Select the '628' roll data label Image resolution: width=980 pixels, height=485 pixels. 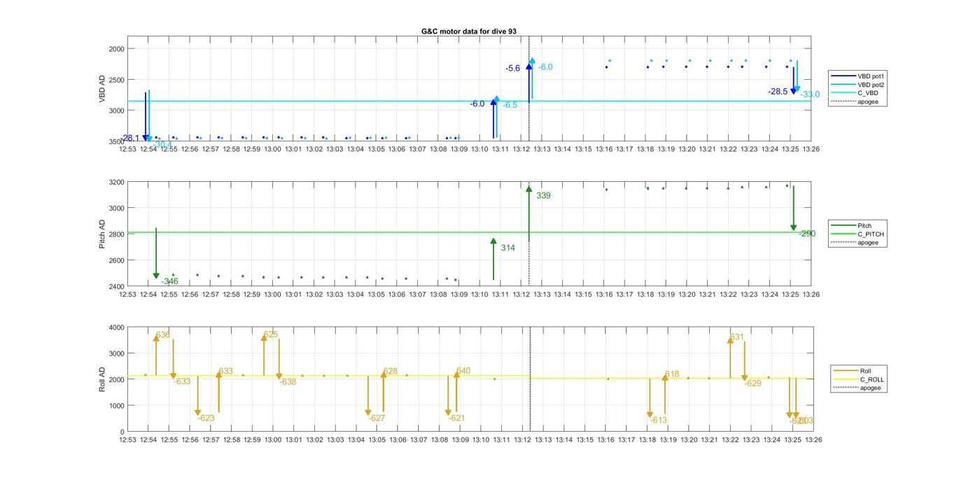click(391, 371)
